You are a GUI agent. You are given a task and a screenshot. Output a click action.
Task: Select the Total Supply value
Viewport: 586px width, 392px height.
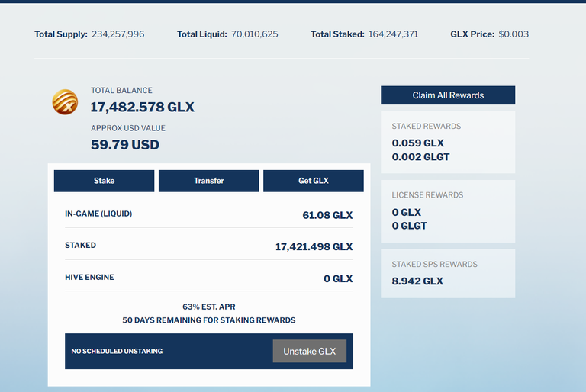pos(118,34)
